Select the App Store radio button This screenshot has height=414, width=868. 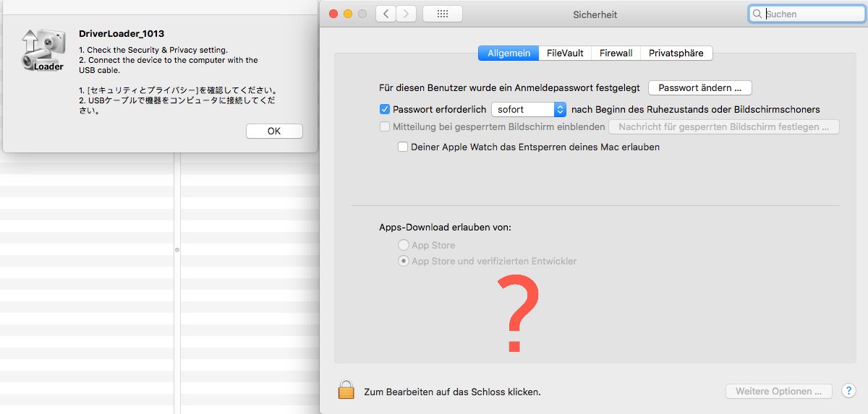tap(404, 246)
